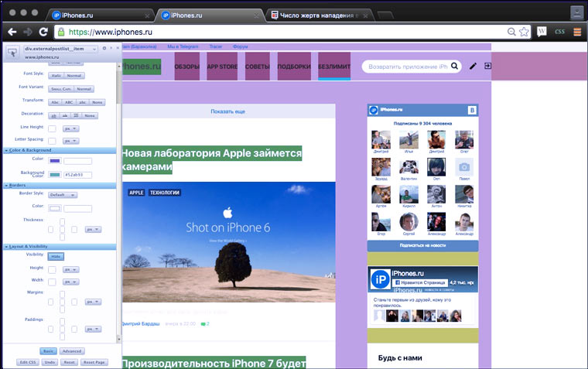Click the profile icon at top right

coord(576,12)
